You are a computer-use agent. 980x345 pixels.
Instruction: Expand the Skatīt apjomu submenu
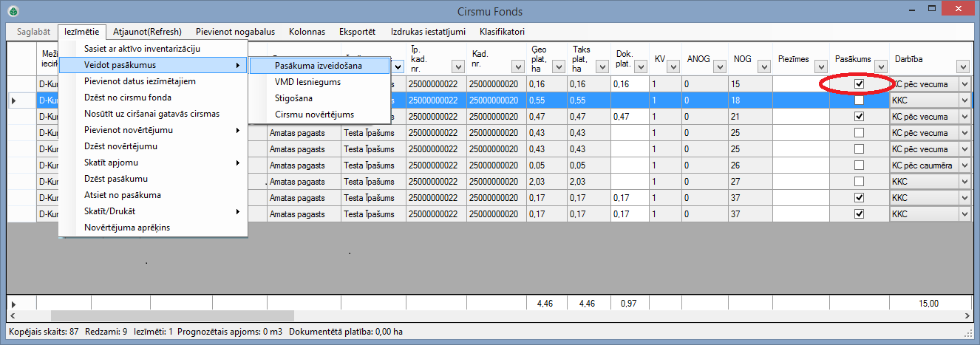153,163
